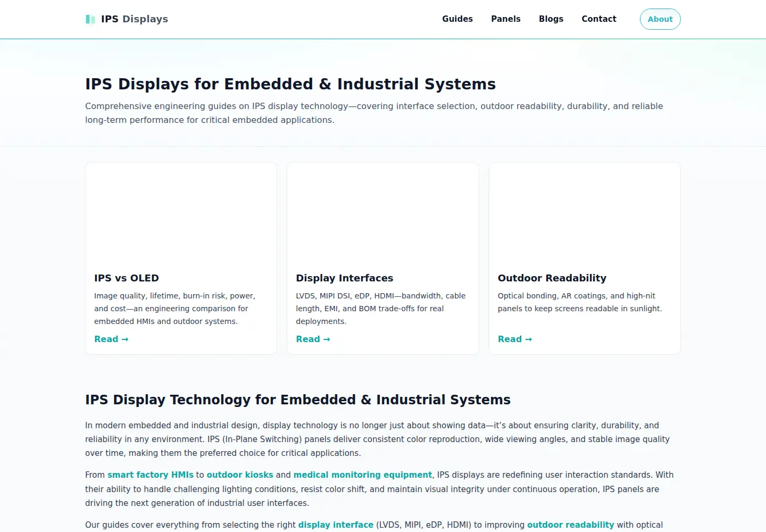Screen dimensions: 766x532
Task: Click the IPS vs OLED card description text
Action: coord(175,309)
